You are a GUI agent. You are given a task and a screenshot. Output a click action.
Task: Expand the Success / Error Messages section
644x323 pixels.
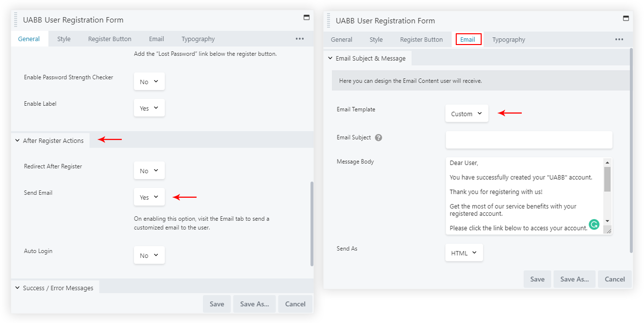(54, 288)
